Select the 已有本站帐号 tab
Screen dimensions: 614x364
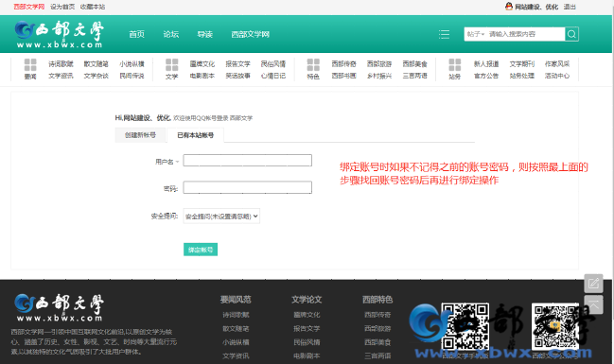(x=196, y=135)
